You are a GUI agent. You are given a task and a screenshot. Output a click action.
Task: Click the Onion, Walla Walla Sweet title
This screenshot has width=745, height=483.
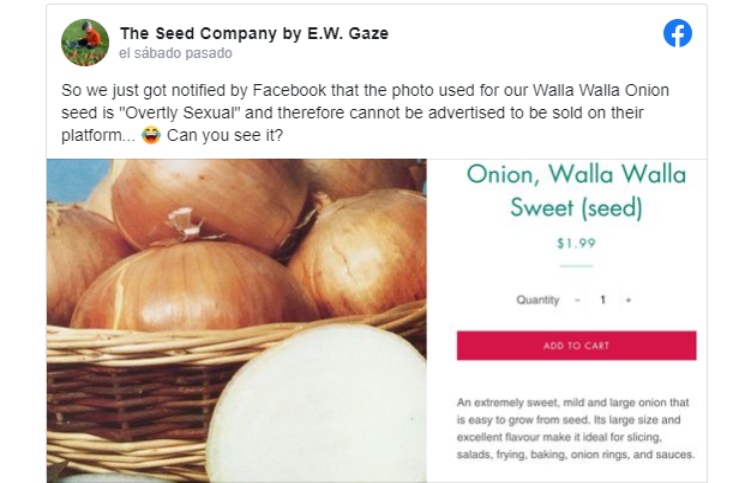576,191
